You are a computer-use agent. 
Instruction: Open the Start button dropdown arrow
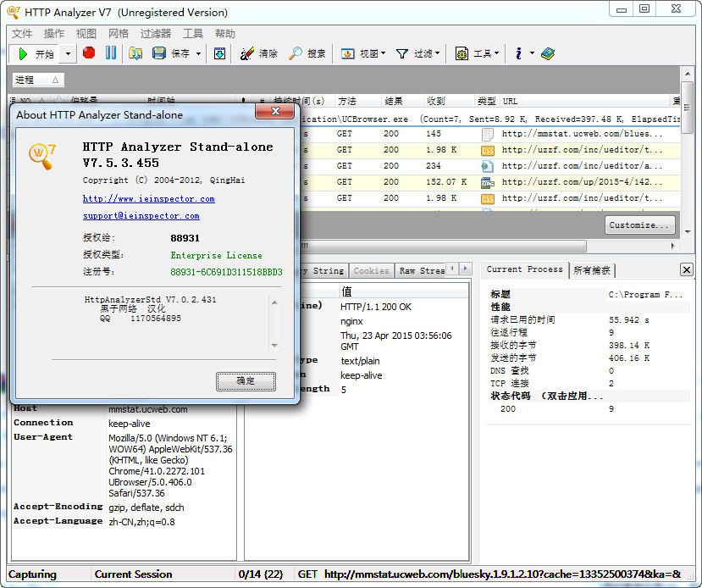pyautogui.click(x=68, y=54)
